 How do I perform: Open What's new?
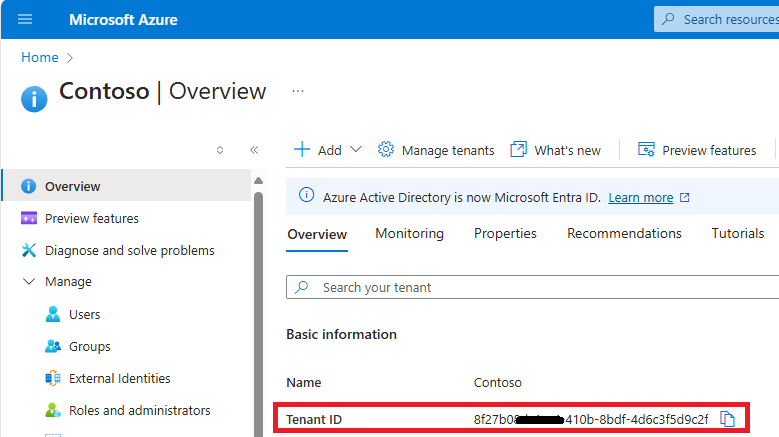pos(555,150)
